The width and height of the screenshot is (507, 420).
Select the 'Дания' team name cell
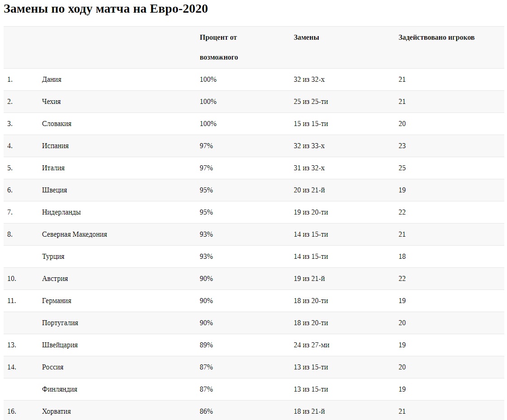point(52,79)
